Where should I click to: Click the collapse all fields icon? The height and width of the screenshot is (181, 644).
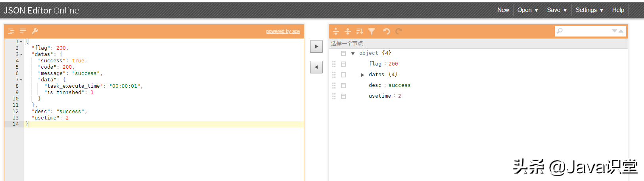(348, 31)
